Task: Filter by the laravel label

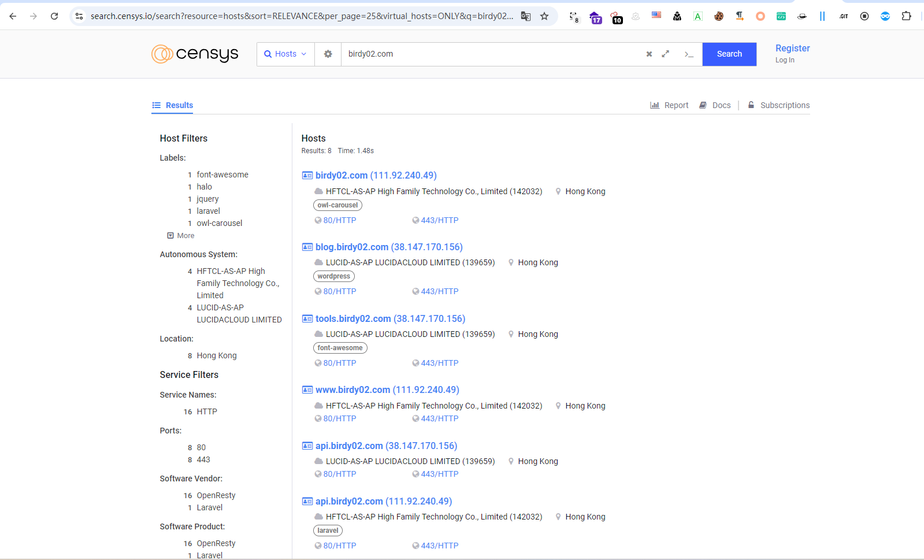Action: 208,211
